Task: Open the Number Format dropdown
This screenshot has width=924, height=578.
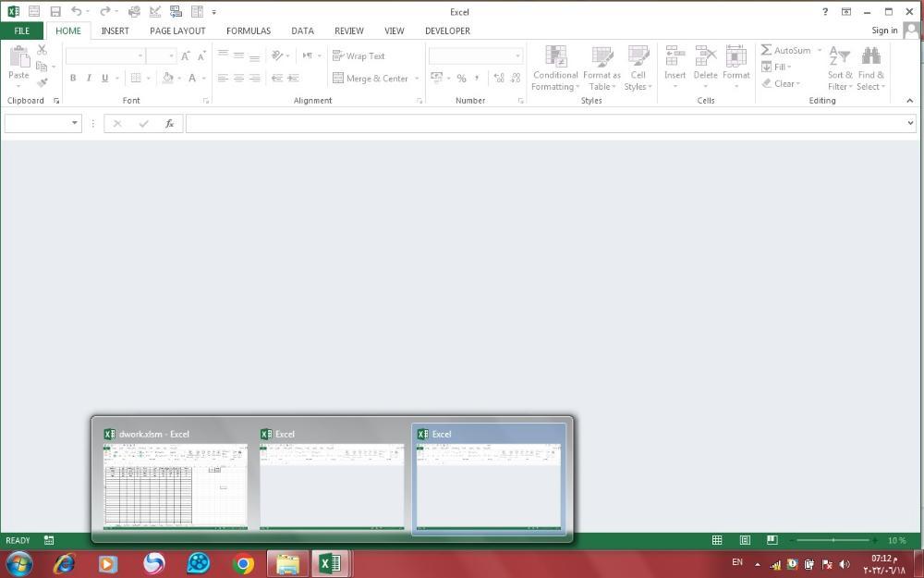Action: (518, 56)
